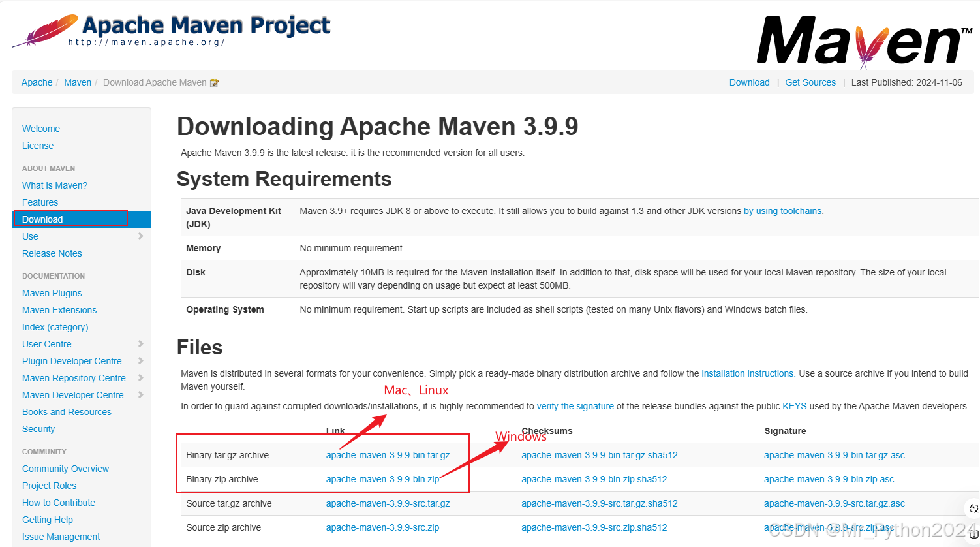Click the 'System Requirements' heading
980x547 pixels.
pyautogui.click(x=284, y=179)
